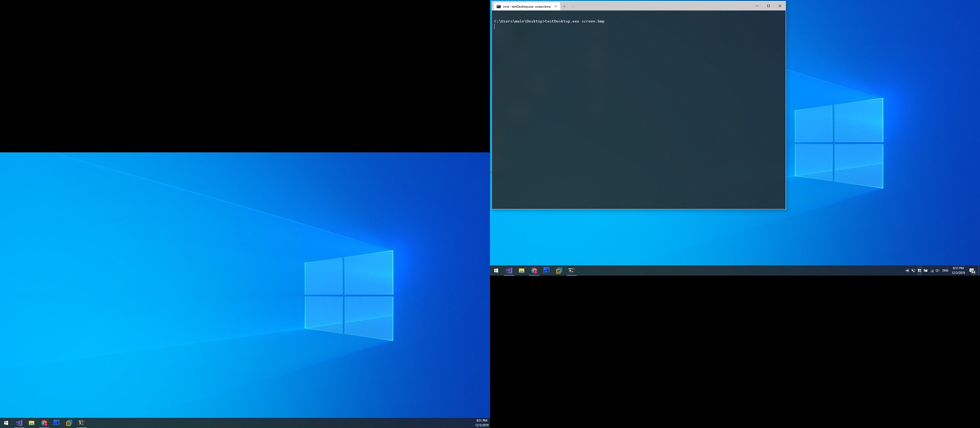
Task: Open the volume control in system tray
Action: tap(938, 271)
